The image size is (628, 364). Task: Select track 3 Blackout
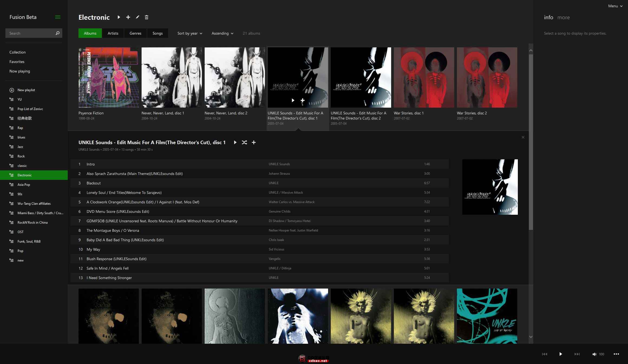[260, 183]
